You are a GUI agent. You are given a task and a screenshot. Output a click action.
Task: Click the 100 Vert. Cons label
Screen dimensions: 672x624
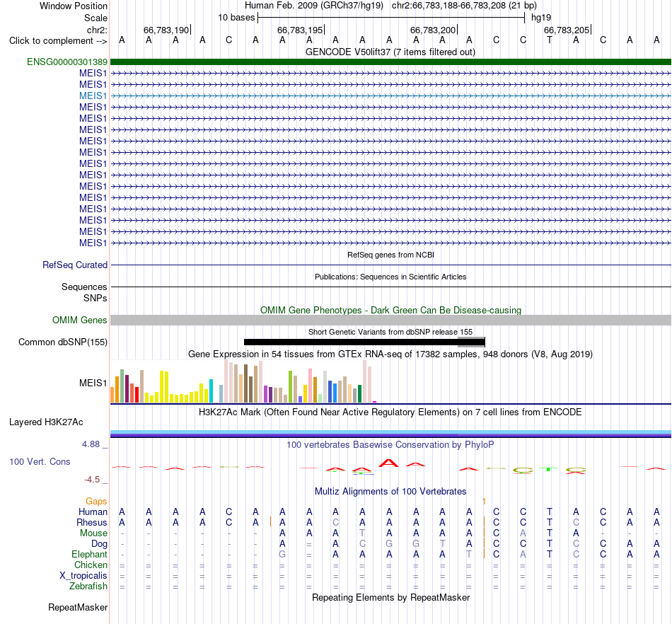click(40, 461)
